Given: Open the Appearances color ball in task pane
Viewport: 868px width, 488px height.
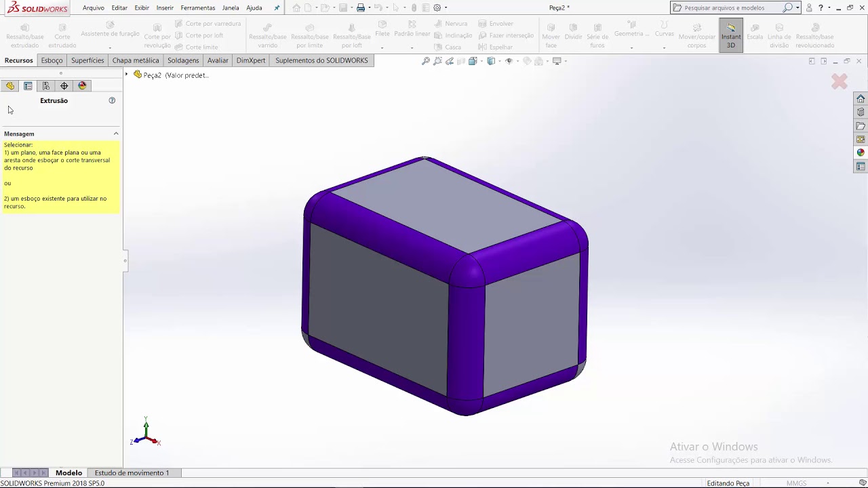Looking at the screenshot, I should click(x=861, y=152).
